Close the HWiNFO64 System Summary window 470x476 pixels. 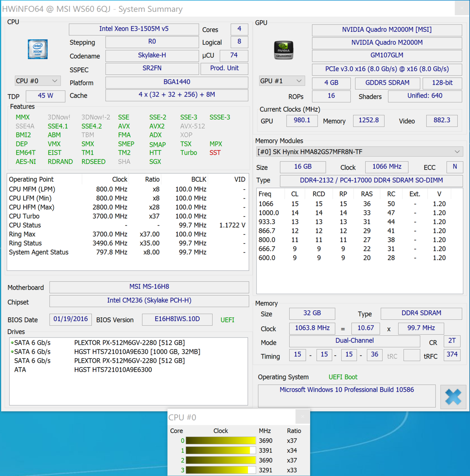tap(462, 8)
